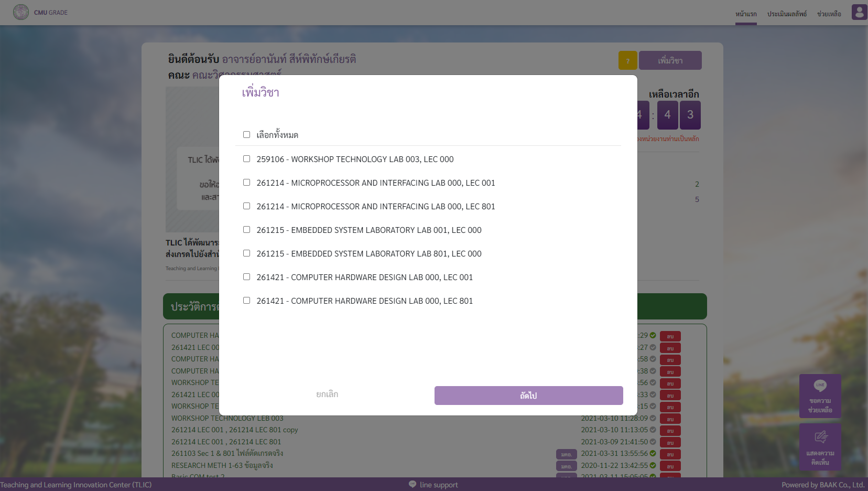
Task: Click the 259106 WORKSHOP TECHNOLOGY course label
Action: (355, 159)
